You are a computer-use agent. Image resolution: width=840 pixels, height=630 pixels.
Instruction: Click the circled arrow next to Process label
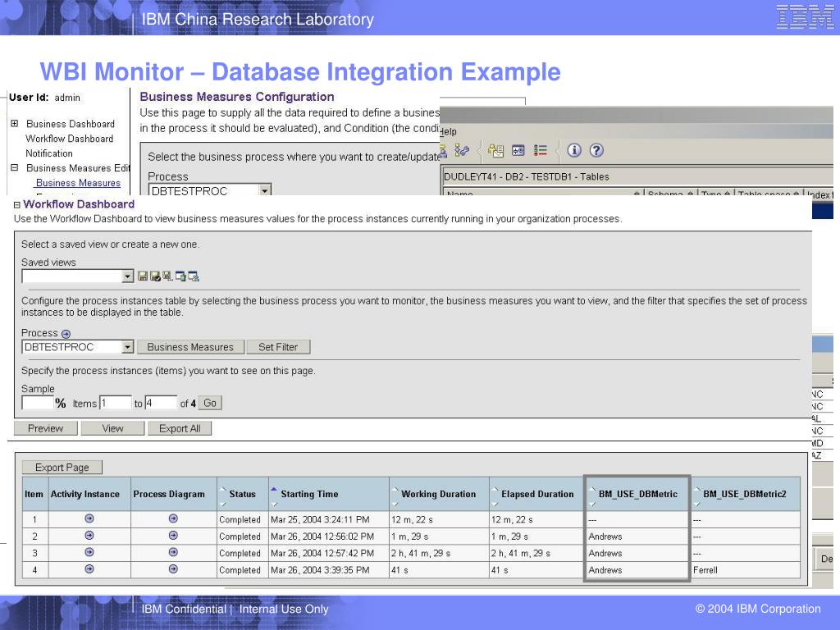coord(66,334)
